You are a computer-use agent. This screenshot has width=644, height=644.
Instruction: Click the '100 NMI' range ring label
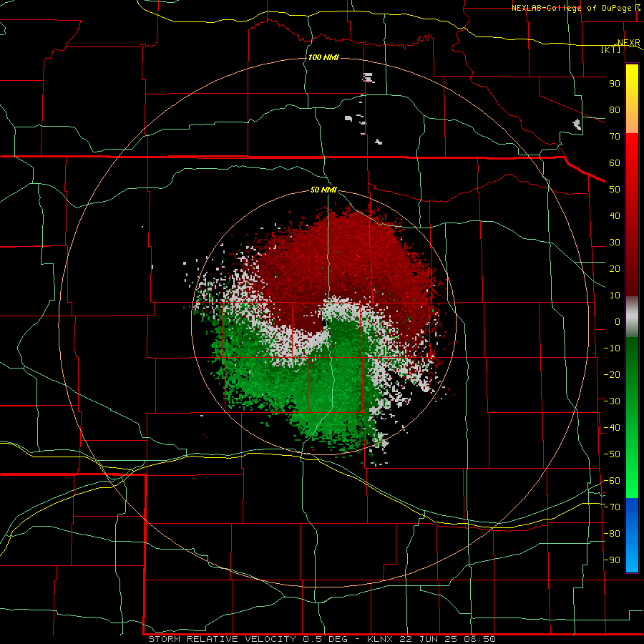(x=323, y=57)
